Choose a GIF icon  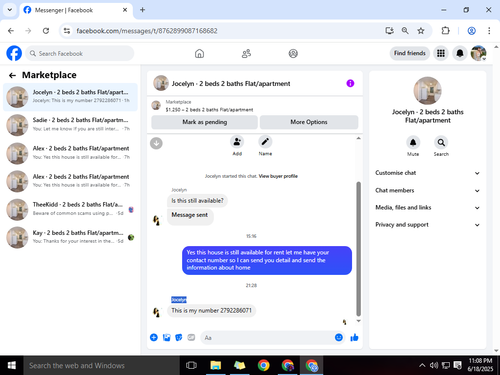(191, 338)
